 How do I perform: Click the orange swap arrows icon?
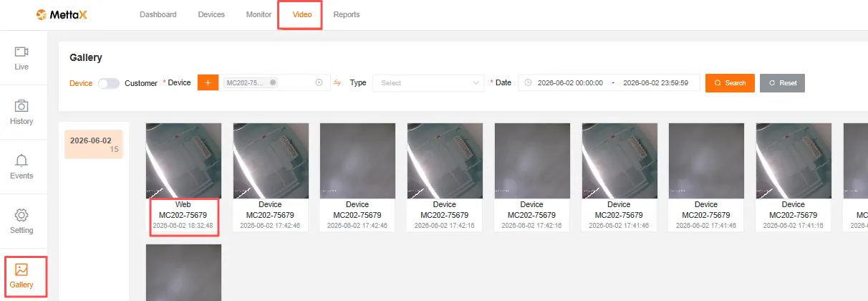click(337, 83)
